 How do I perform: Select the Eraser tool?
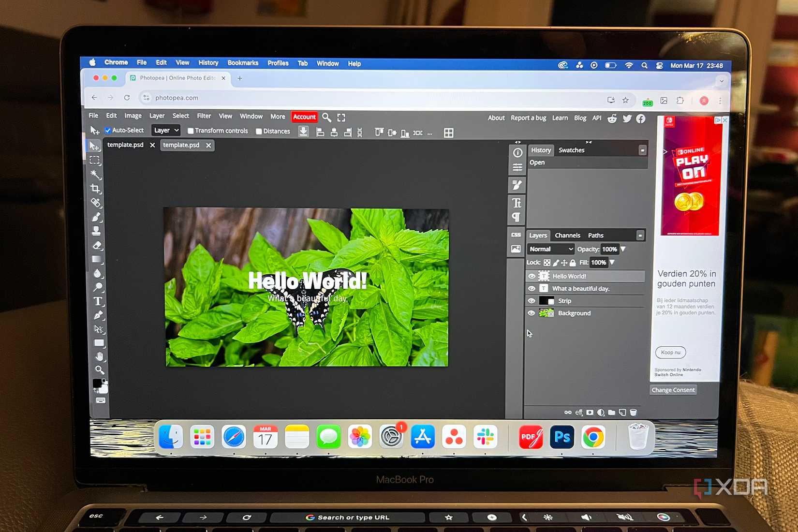pyautogui.click(x=97, y=245)
